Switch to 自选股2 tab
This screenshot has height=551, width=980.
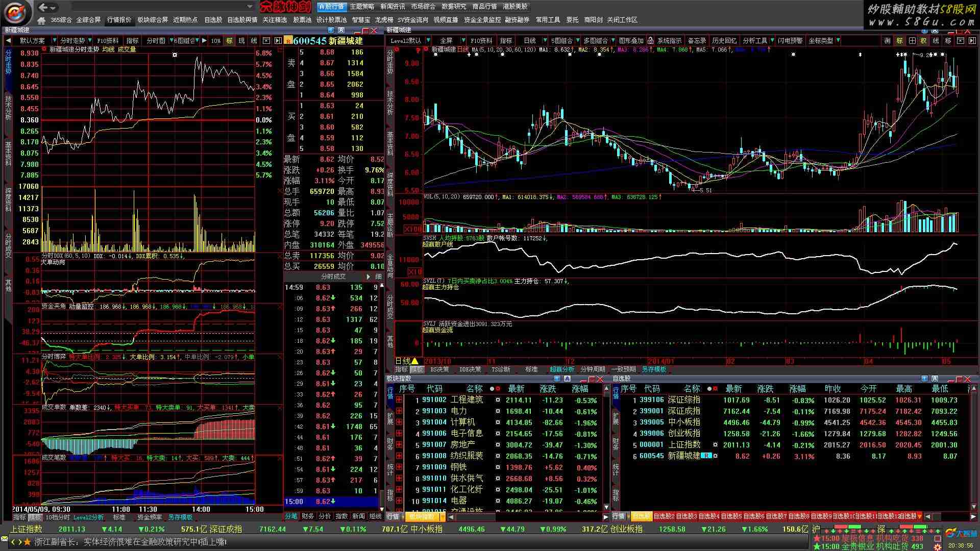tap(664, 517)
